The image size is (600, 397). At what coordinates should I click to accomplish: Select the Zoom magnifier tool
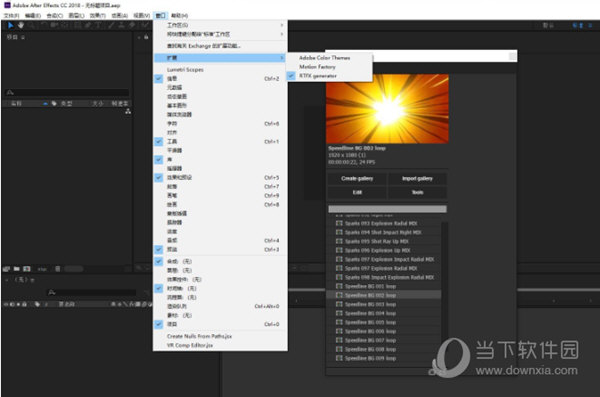(x=31, y=25)
